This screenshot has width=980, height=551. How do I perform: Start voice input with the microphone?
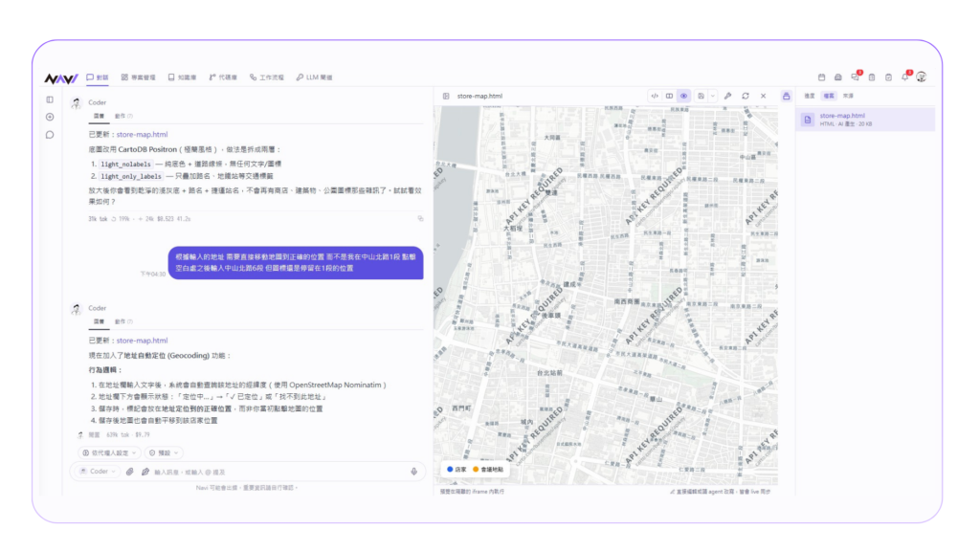click(413, 472)
